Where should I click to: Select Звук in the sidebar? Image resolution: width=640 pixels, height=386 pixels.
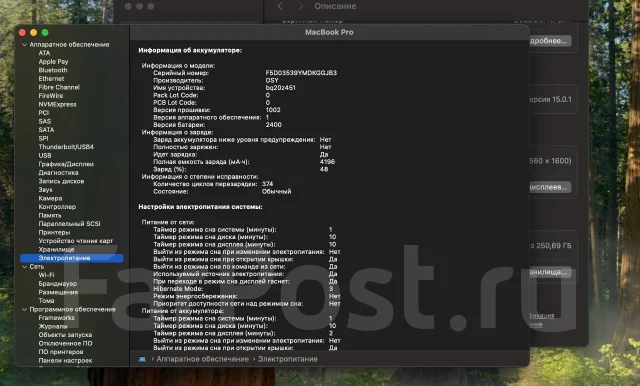(45, 190)
